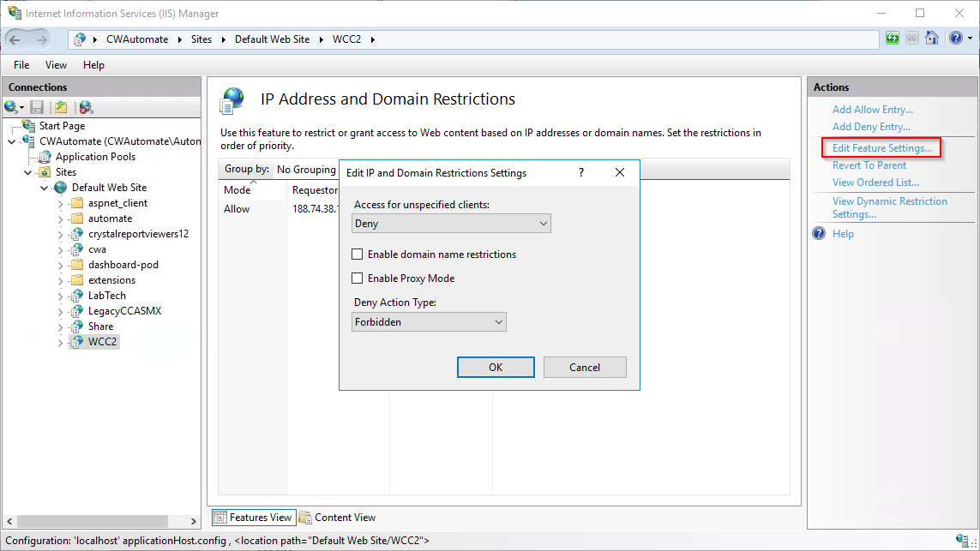The width and height of the screenshot is (980, 551).
Task: Switch to Features View tab
Action: pyautogui.click(x=254, y=518)
